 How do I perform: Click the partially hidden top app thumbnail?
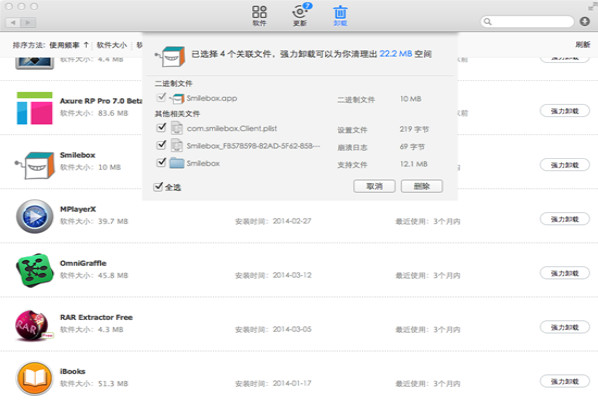pos(34,63)
